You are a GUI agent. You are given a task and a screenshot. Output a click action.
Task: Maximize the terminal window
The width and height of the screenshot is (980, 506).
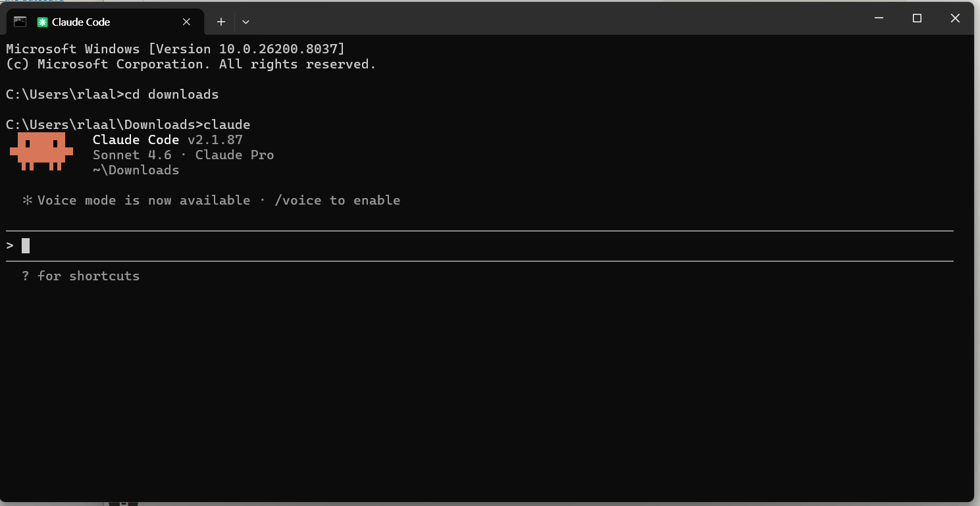[x=917, y=18]
